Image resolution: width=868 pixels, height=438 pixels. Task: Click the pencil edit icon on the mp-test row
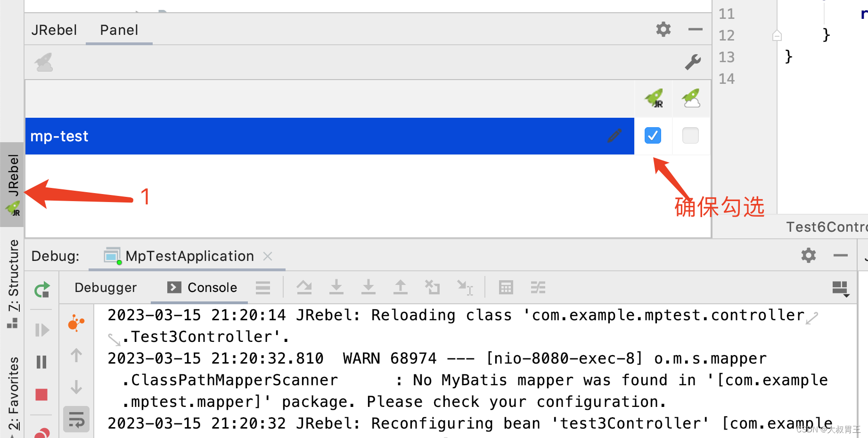pos(614,136)
